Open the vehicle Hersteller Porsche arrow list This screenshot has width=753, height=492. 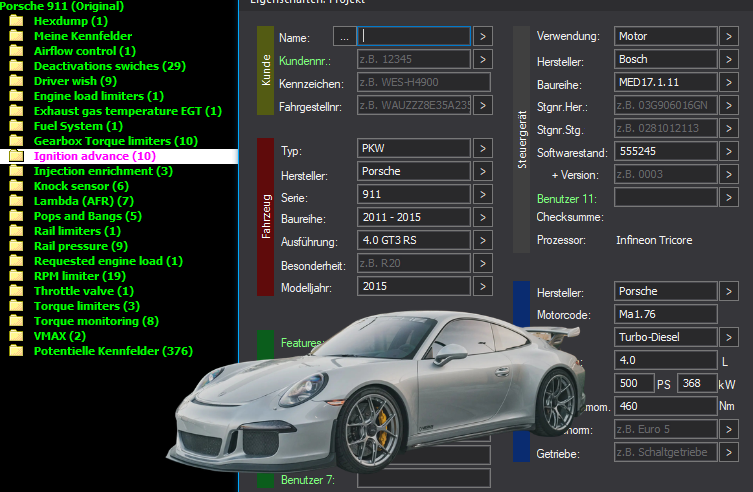[x=483, y=171]
